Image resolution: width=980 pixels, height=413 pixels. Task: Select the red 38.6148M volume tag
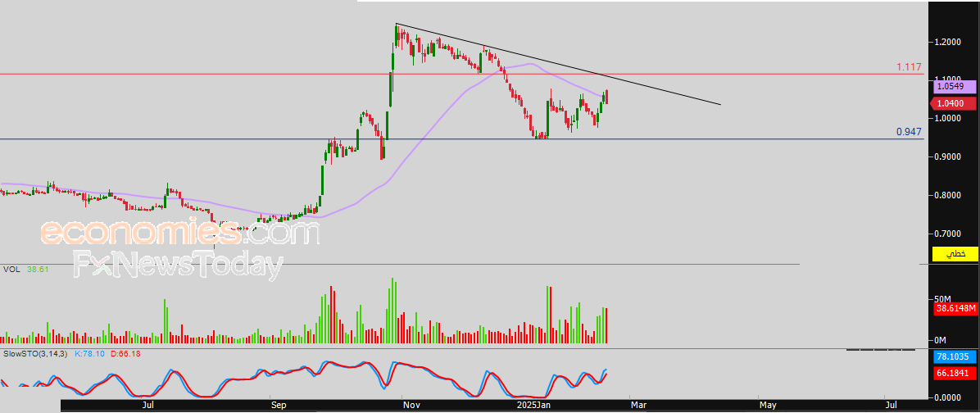pos(954,309)
